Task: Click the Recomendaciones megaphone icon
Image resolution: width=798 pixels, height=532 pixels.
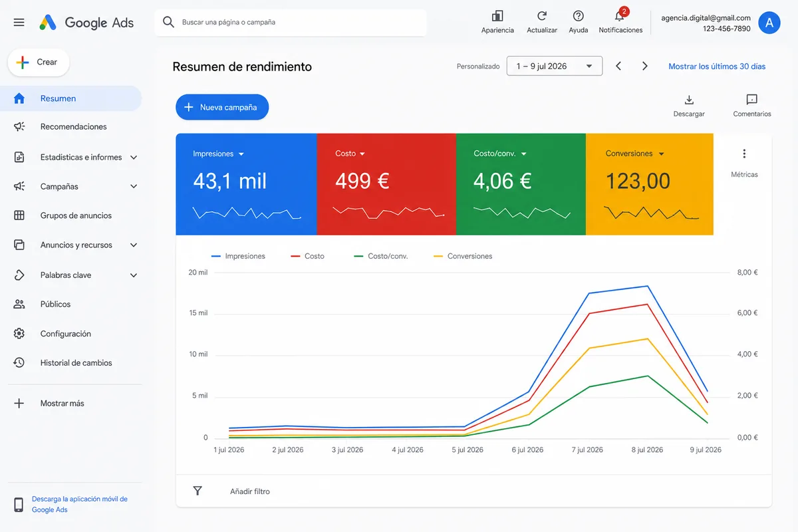Action: coord(19,126)
